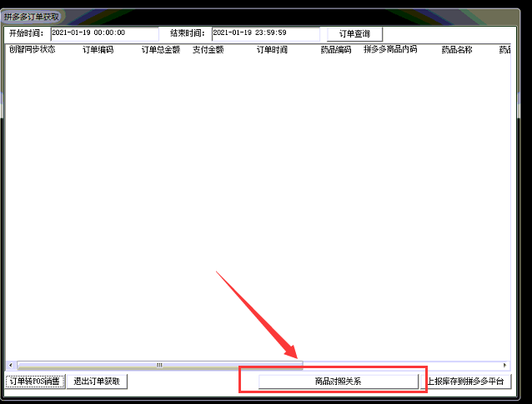Click the 结束时间 date field
This screenshot has width=532, height=404.
[x=266, y=33]
